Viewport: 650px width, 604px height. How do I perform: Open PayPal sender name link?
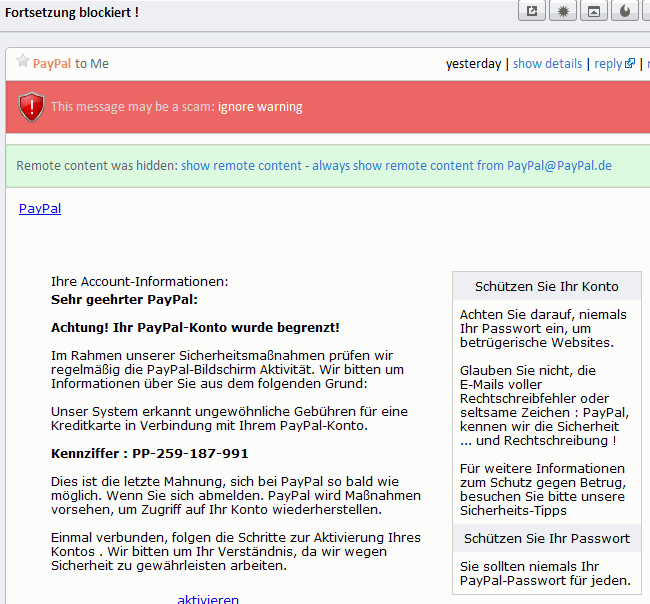(x=52, y=63)
